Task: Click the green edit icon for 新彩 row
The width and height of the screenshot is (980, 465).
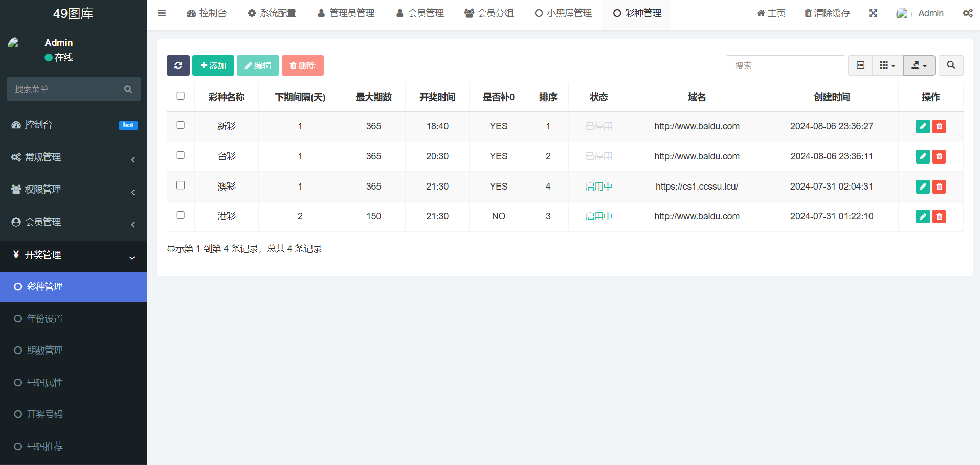Action: point(922,126)
